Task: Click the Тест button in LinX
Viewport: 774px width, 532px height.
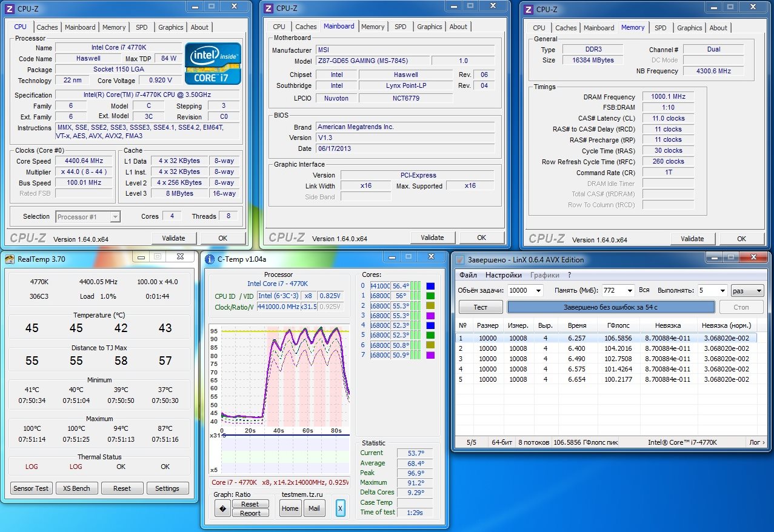Action: (x=481, y=307)
